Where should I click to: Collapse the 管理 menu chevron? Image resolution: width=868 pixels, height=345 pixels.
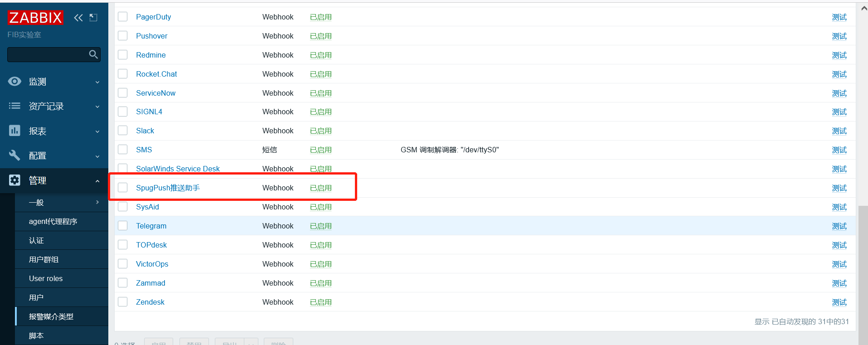pos(97,181)
